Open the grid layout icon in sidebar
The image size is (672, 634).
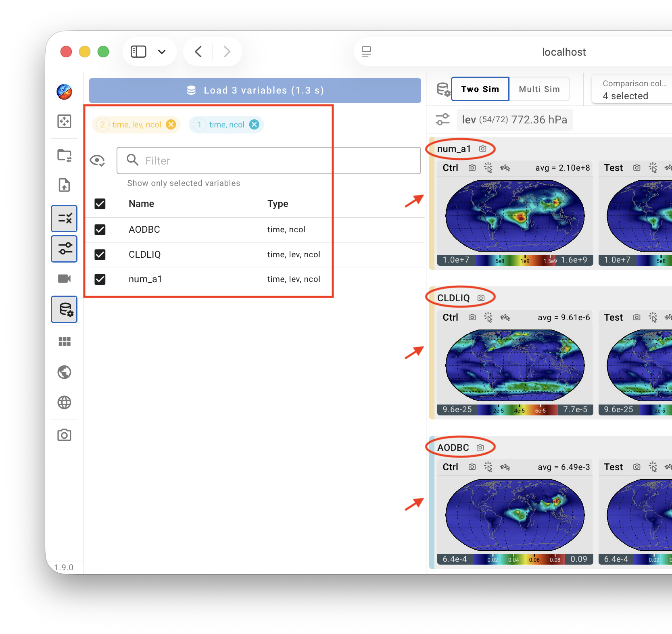[x=64, y=342]
